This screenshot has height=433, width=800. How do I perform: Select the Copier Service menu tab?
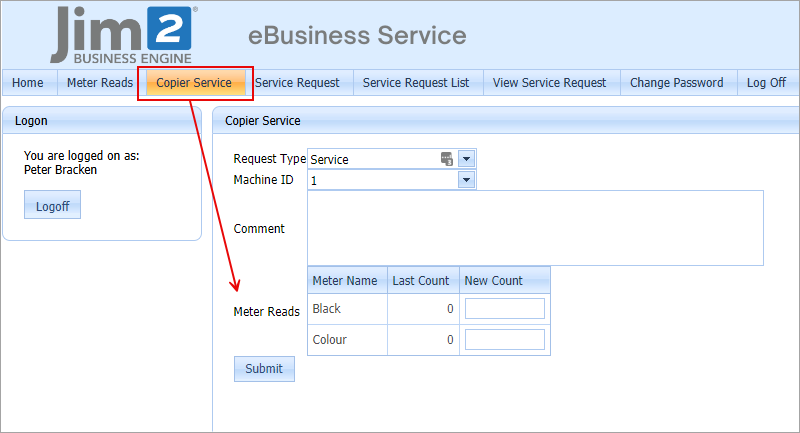coord(194,83)
